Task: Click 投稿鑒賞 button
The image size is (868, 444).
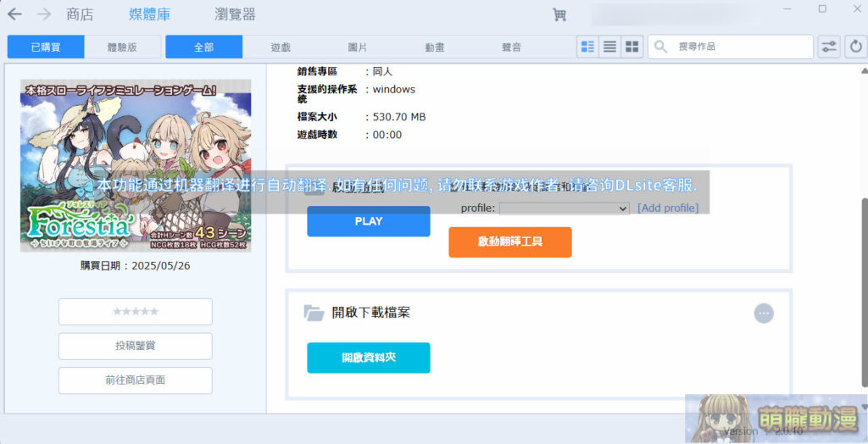Action: tap(136, 346)
